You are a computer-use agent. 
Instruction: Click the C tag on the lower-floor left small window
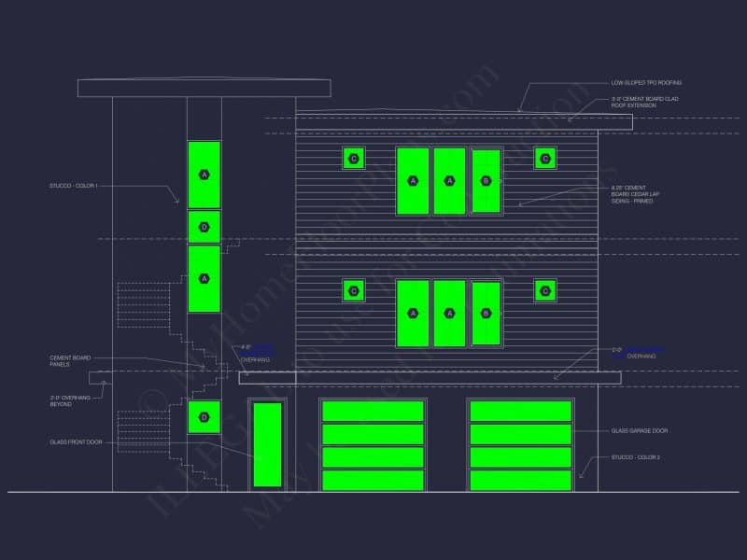[x=354, y=291]
